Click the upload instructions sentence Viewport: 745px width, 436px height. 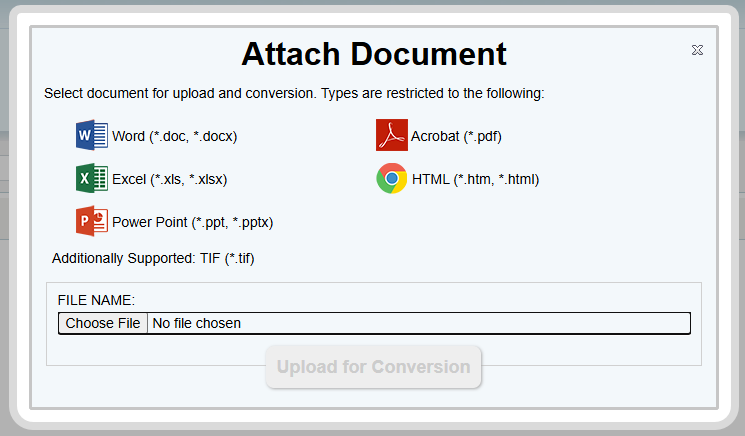pos(294,93)
